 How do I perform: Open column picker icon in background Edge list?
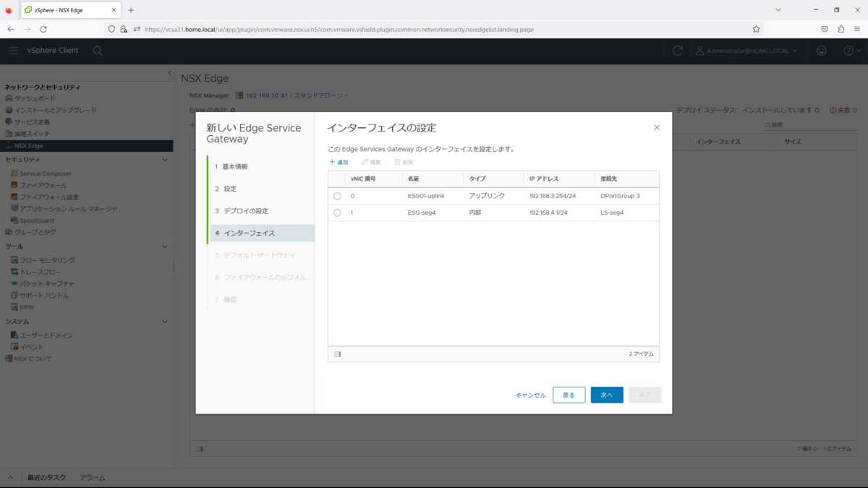click(200, 449)
